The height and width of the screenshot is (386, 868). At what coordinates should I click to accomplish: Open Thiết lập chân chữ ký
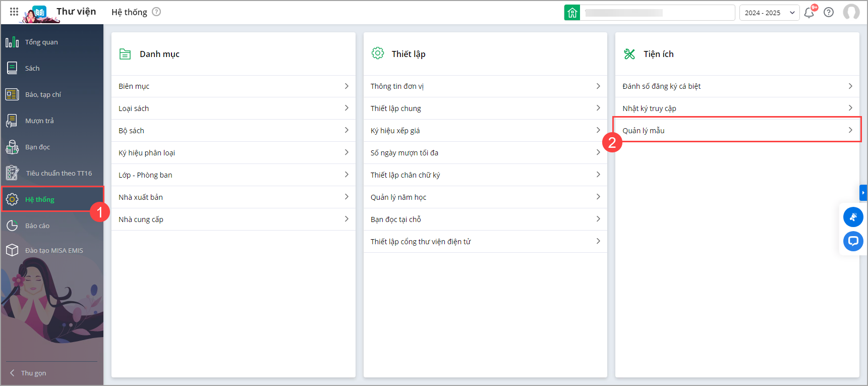coord(405,175)
